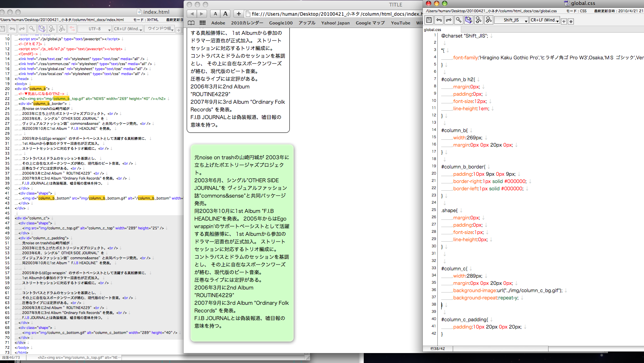644x363 pixels.
Task: Increase text size with large A button
Action: coord(225,14)
